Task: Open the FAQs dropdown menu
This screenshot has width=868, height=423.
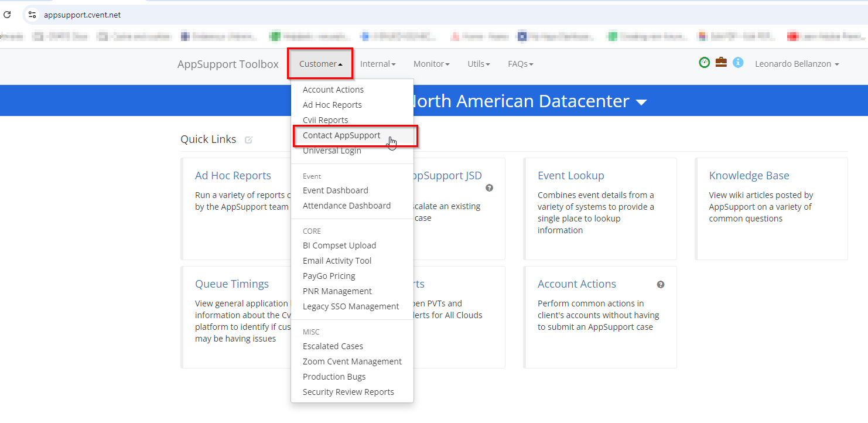Action: [520, 64]
